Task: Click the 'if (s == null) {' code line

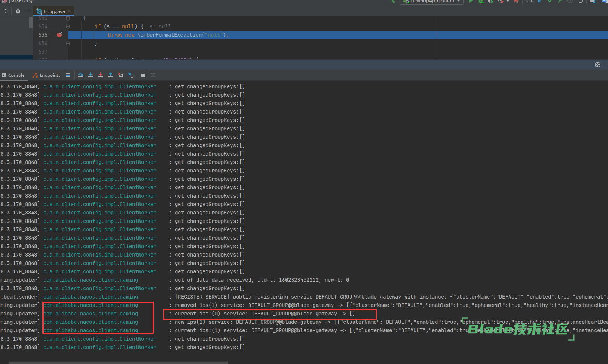Action: click(x=119, y=26)
